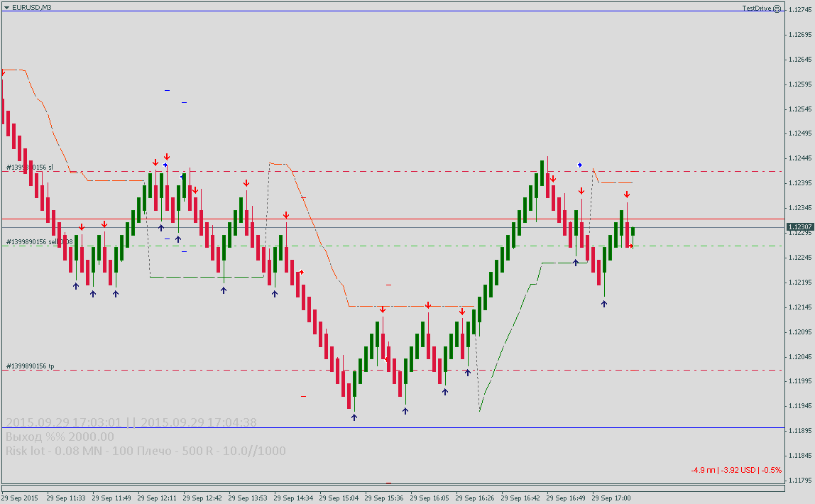
Task: Click the 1.12245 price scale label
Action: pos(801,258)
